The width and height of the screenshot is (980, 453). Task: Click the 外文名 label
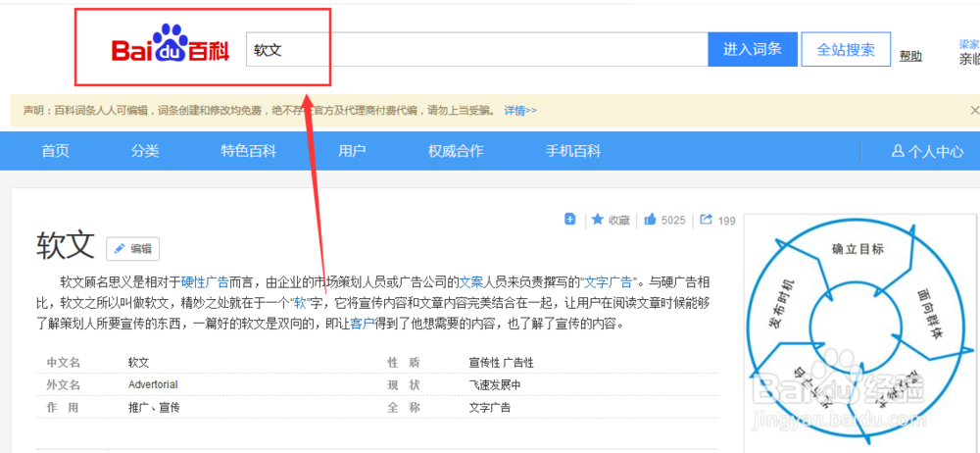coord(63,384)
